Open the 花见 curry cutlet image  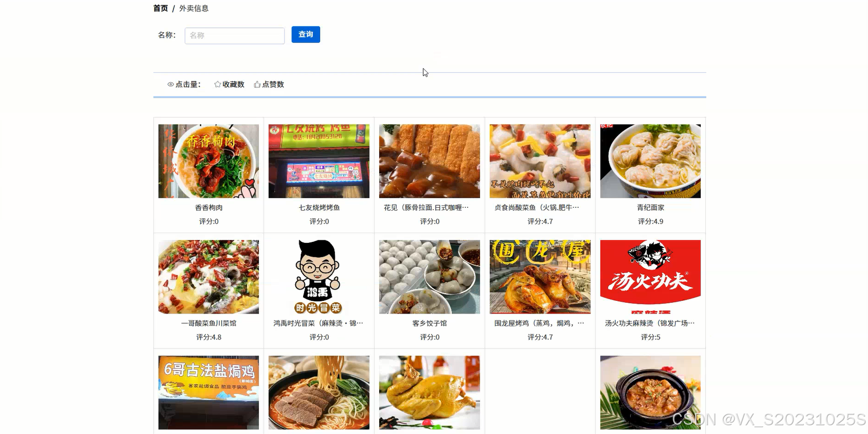[429, 161]
